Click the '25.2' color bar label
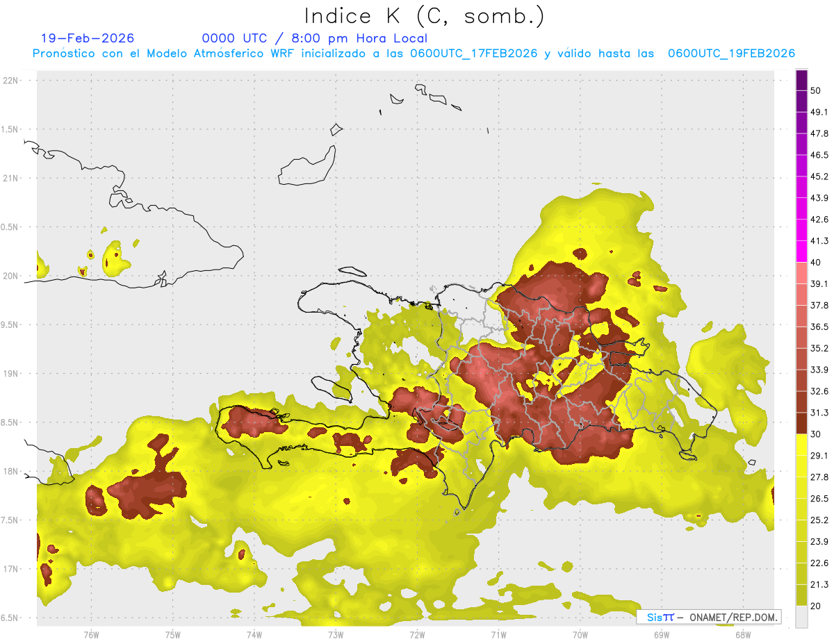Image resolution: width=834 pixels, height=644 pixels. coord(819,520)
